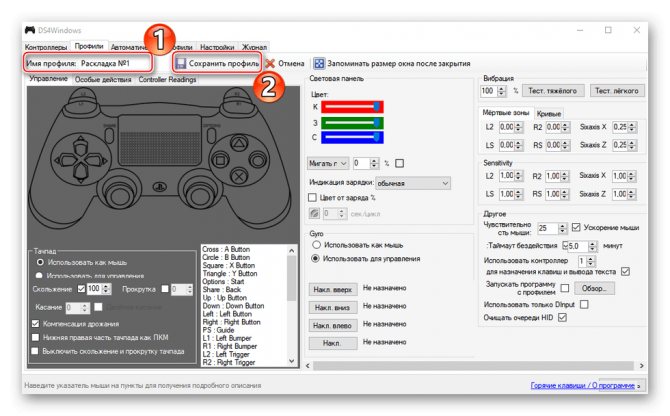Toggle Использовать только DInput checkbox

point(584,305)
